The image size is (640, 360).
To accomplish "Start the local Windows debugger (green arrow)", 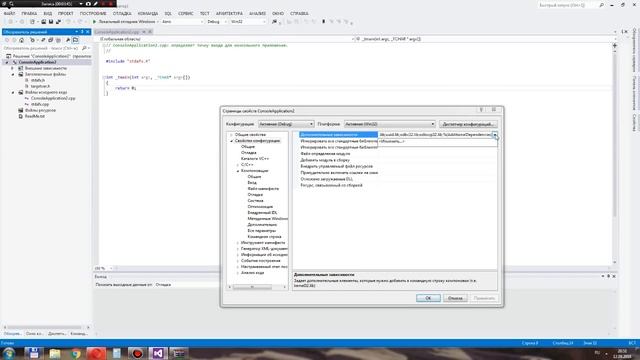I will pos(94,22).
